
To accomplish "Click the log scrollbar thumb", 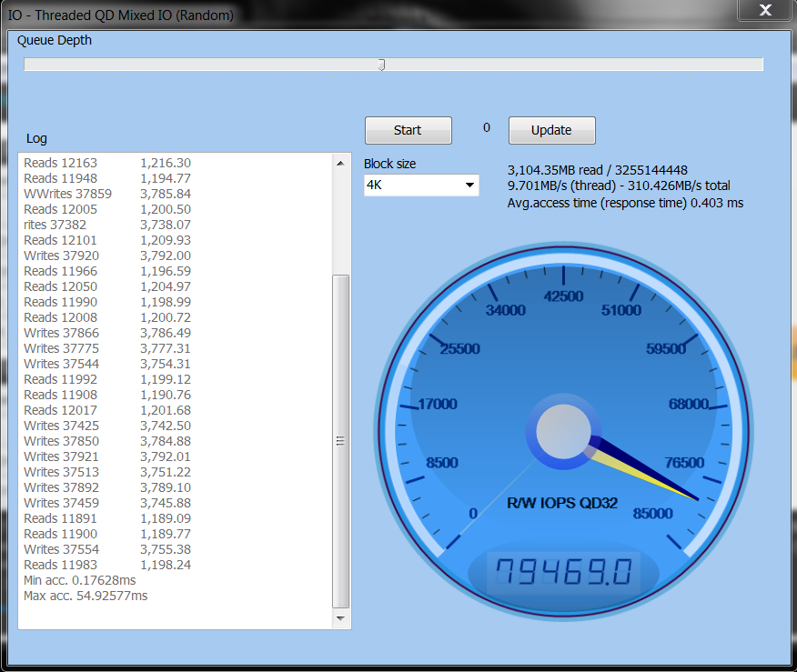I will [341, 441].
